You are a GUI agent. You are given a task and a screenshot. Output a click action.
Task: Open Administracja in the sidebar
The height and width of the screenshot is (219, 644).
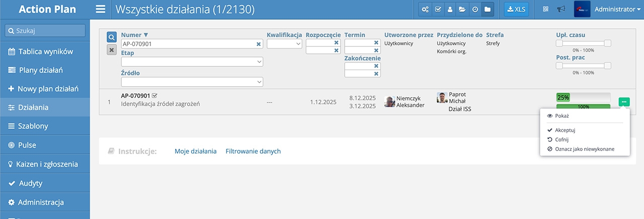tap(45, 202)
